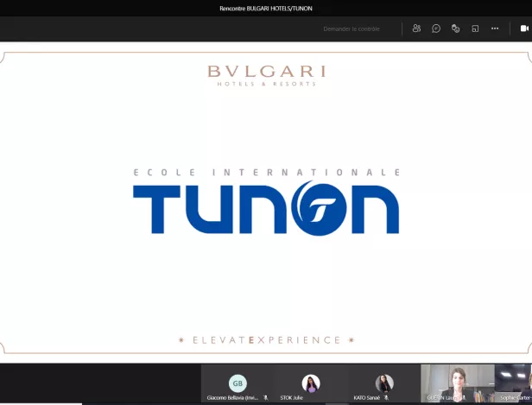This screenshot has height=405, width=532.
Task: Open the meeting chat icon
Action: (x=436, y=28)
